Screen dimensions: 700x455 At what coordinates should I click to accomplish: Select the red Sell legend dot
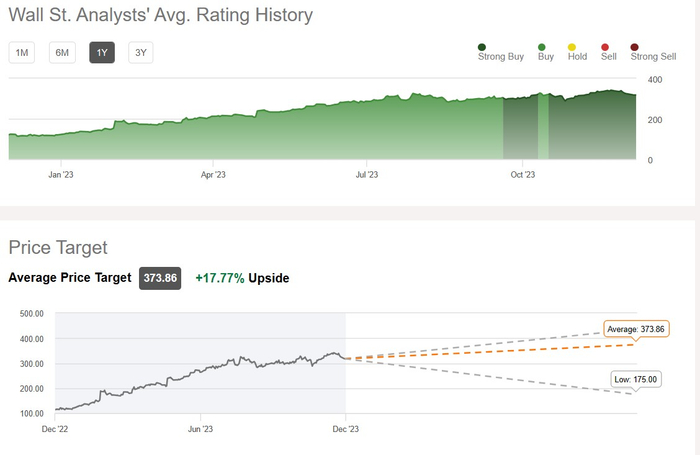[605, 46]
